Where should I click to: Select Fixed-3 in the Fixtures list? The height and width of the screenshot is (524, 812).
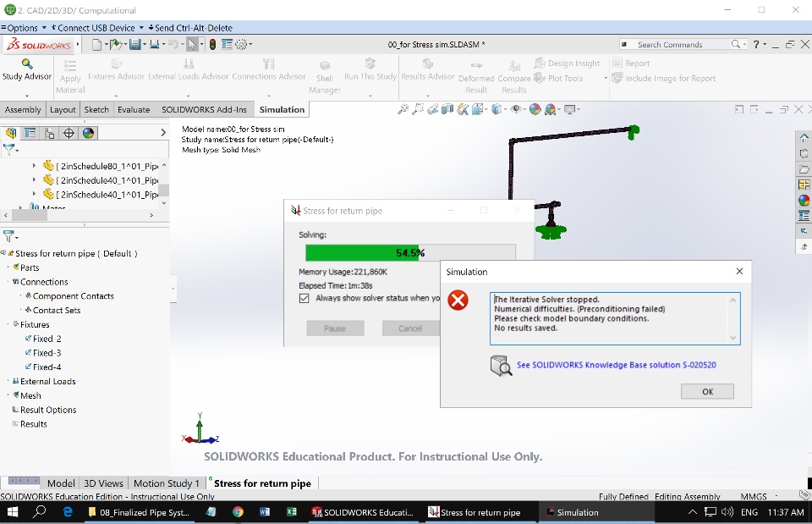(47, 352)
